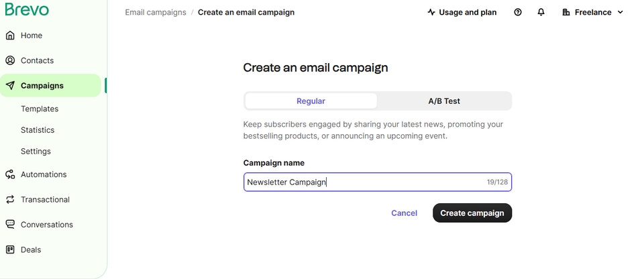Screen dimensions: 644x279
Task: Click the Deals board icon
Action: tap(10, 249)
